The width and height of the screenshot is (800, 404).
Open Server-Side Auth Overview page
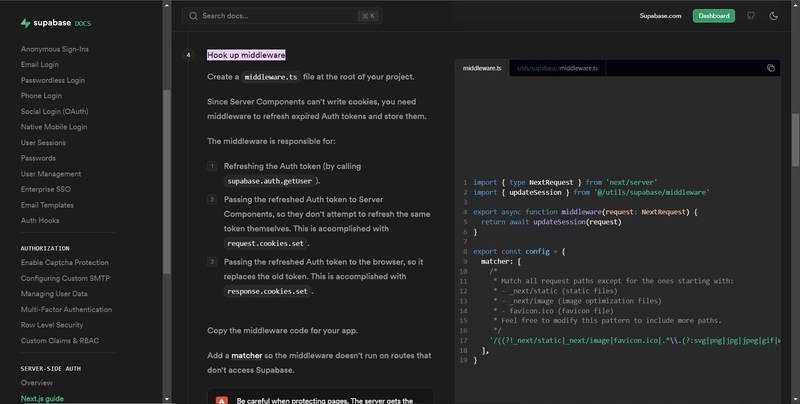click(x=36, y=383)
